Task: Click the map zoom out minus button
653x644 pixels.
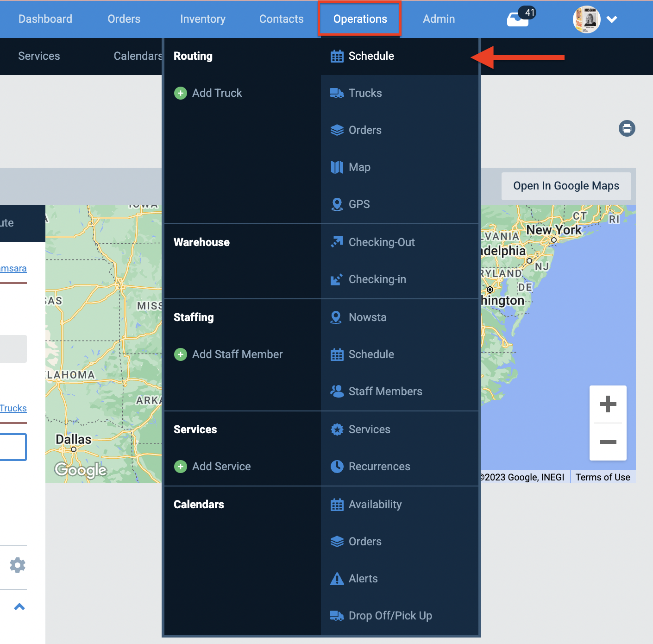Action: click(x=608, y=442)
